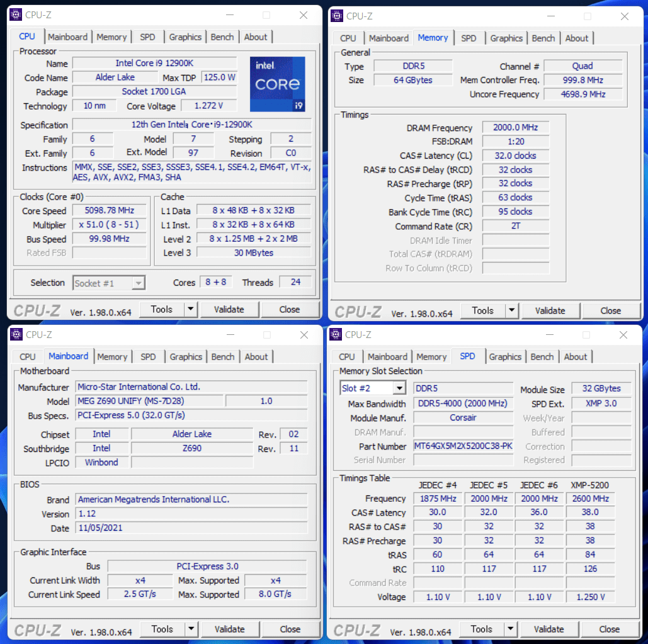Click CPU-Z app icon in top-left window
Screen dimensions: 648x644
click(x=15, y=15)
